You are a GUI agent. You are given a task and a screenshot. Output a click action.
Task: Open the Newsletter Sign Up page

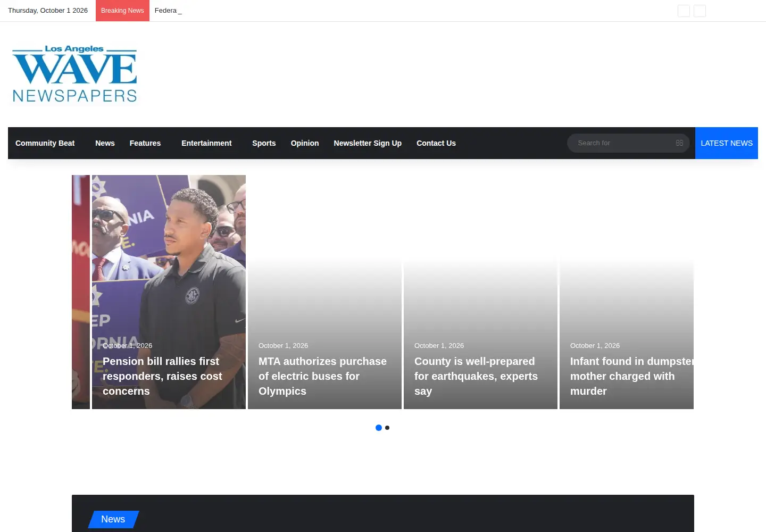click(x=368, y=143)
